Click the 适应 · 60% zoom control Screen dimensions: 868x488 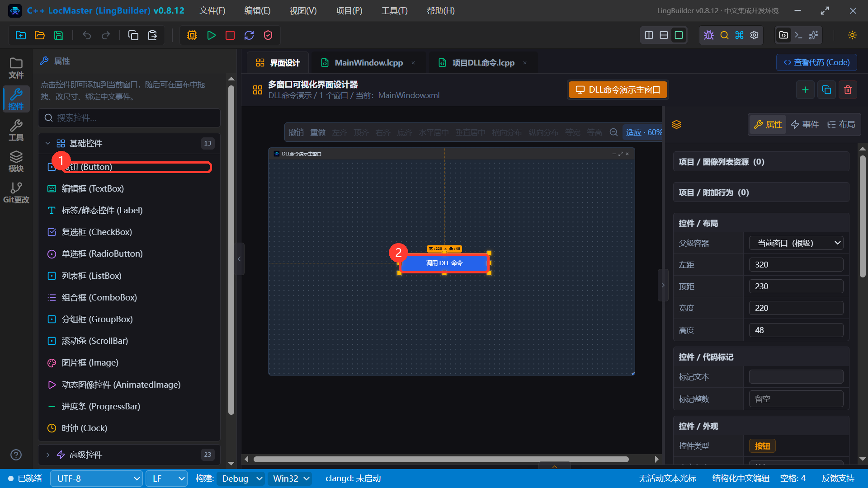coord(643,132)
